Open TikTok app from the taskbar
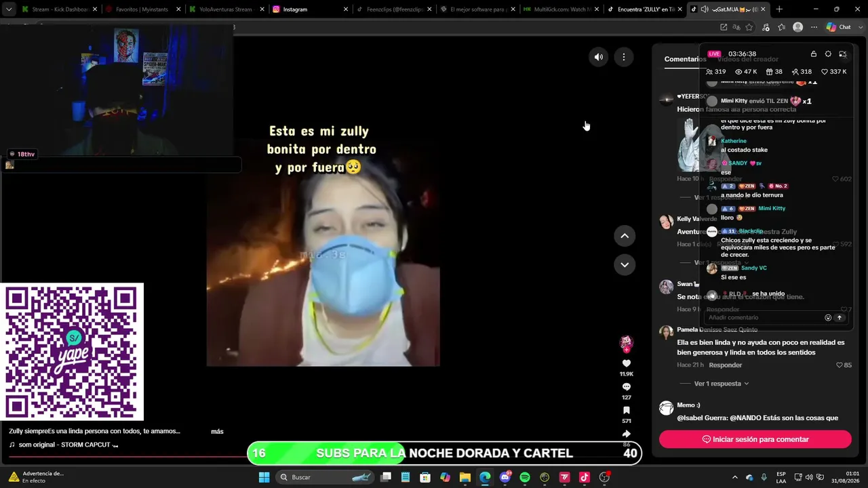Screen dimensions: 868x488 (x=585, y=477)
